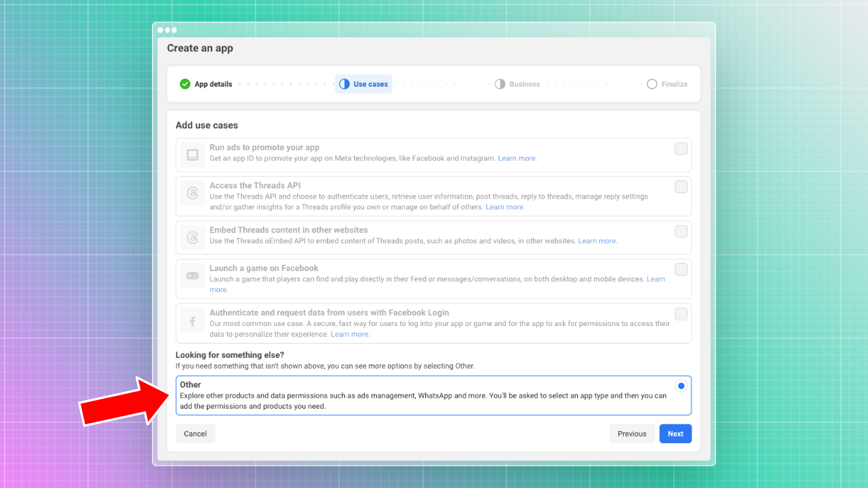Click the 'Create an app' dialog title
868x488 pixels.
click(200, 48)
